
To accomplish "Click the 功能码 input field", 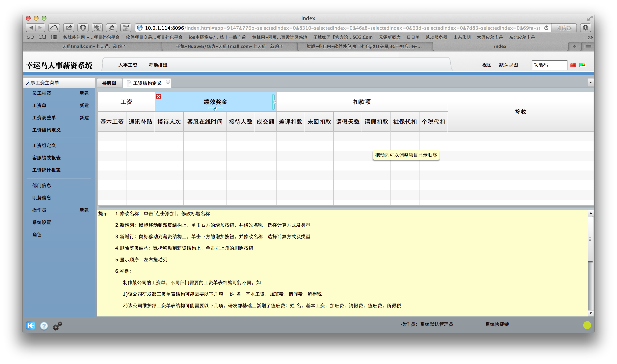I will (550, 65).
